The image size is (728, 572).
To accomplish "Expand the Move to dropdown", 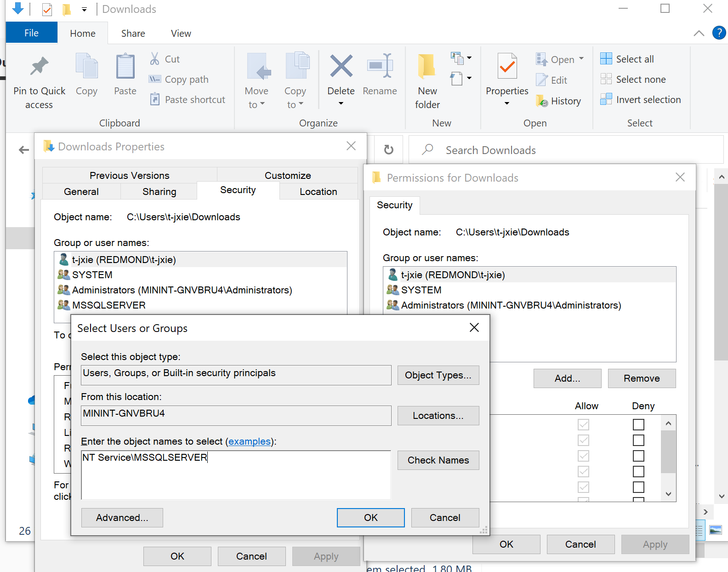I will 256,104.
